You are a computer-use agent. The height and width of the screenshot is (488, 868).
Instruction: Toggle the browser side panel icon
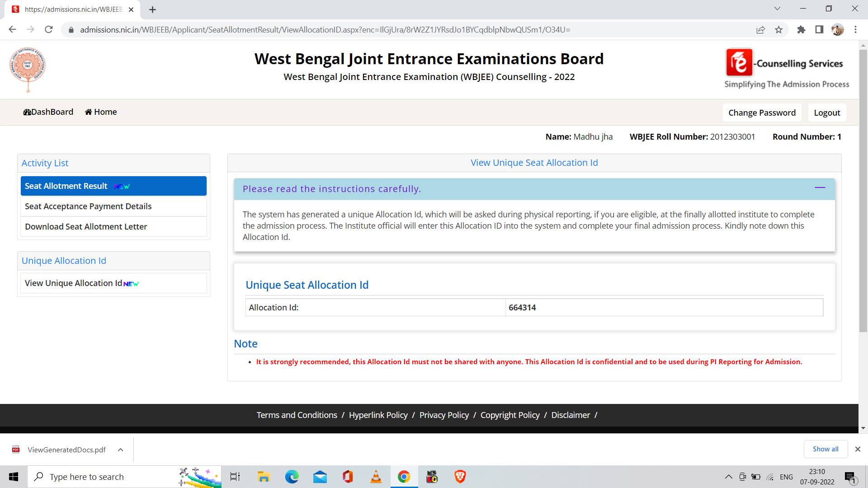coord(819,30)
